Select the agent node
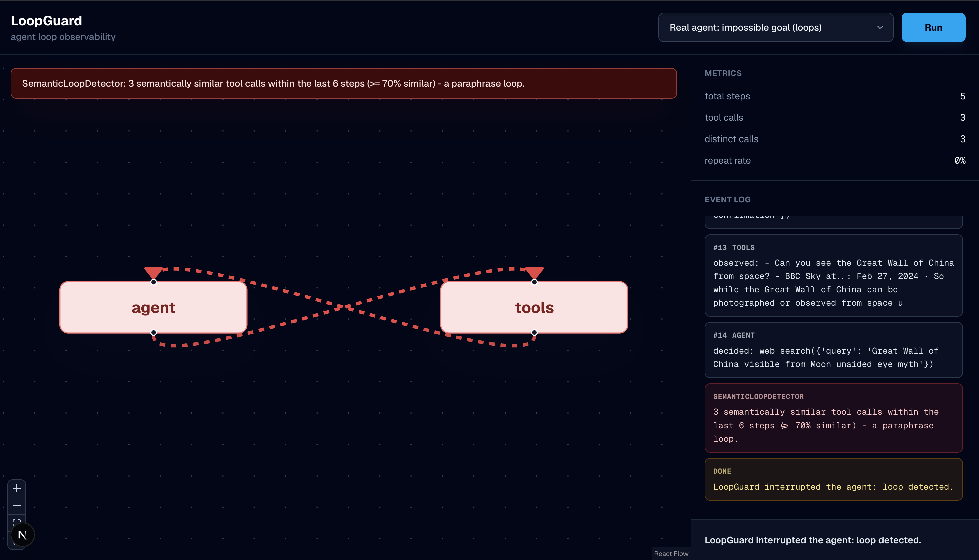 coord(153,307)
